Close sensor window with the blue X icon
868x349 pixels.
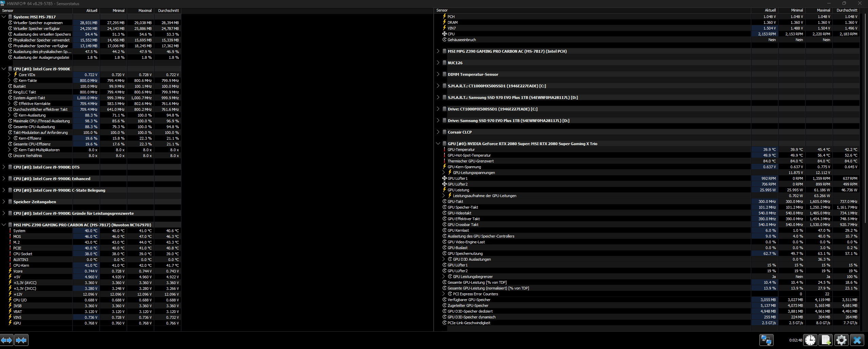click(857, 340)
